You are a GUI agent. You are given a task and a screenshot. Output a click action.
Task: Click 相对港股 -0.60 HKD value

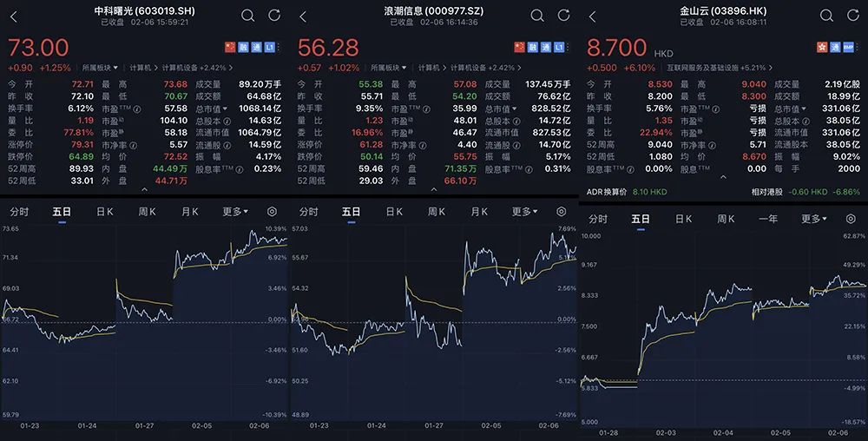point(806,192)
